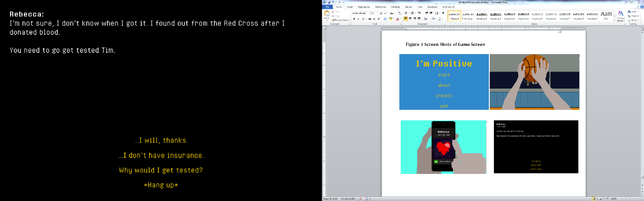Image resolution: width=644 pixels, height=201 pixels.
Task: Choose the '*Hang up*' dialogue option
Action: (x=161, y=185)
